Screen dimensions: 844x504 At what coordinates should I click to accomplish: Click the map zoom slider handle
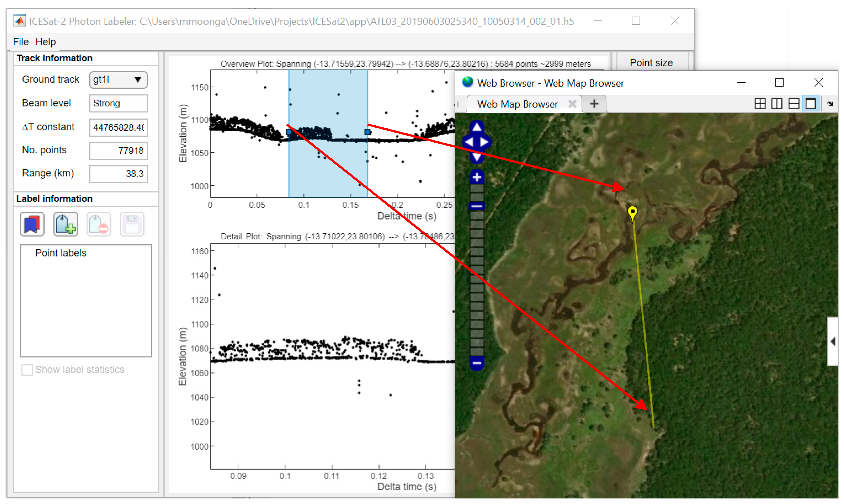pyautogui.click(x=477, y=206)
